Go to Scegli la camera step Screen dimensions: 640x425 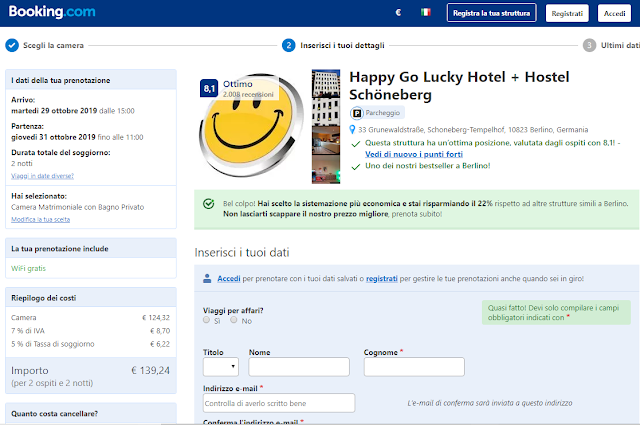[x=53, y=45]
